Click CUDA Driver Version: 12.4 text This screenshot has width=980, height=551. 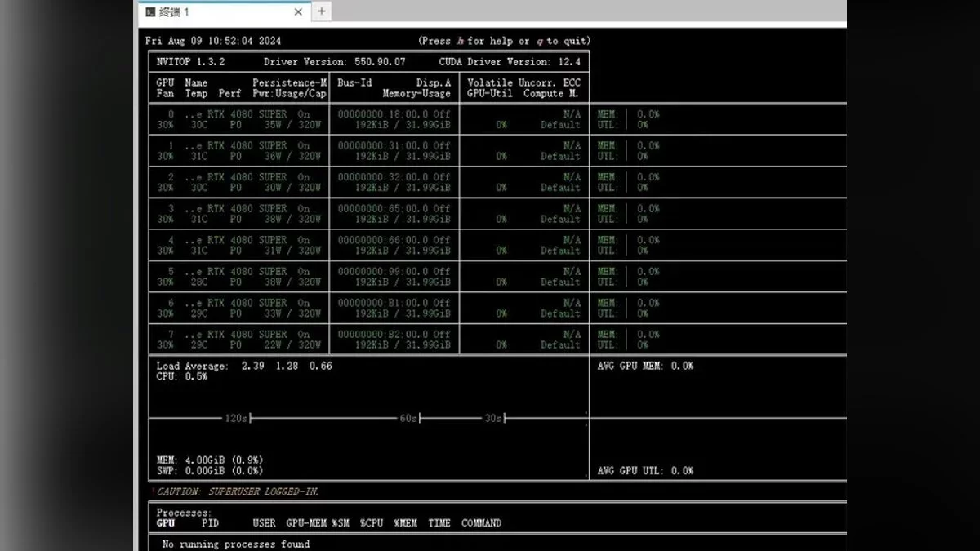click(x=510, y=62)
